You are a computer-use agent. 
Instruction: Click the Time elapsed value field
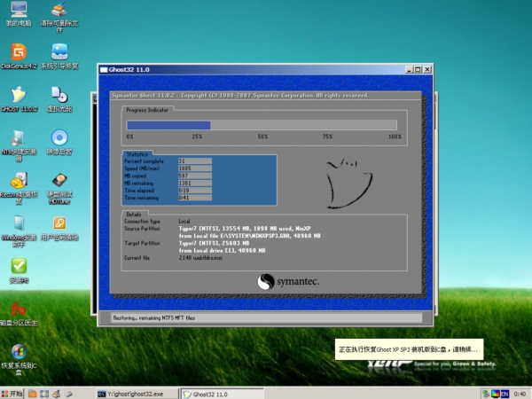pyautogui.click(x=195, y=191)
